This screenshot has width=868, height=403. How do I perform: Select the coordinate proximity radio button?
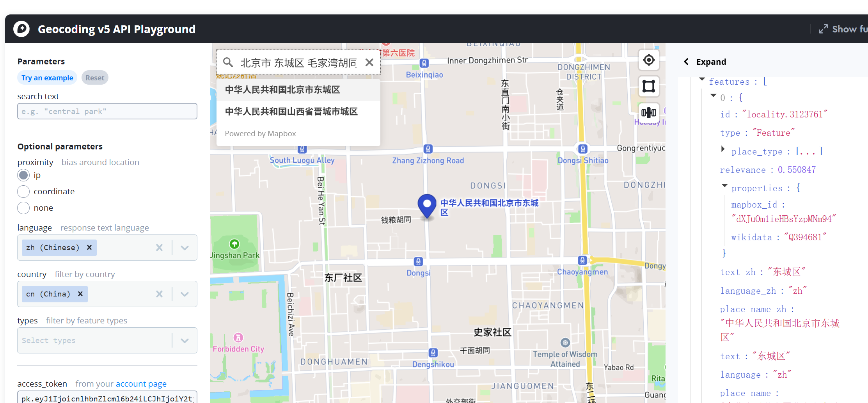point(23,192)
